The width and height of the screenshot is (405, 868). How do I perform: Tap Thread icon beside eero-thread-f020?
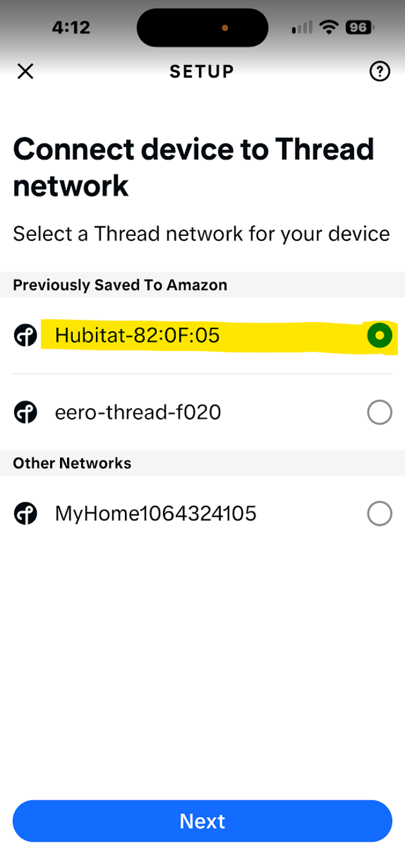[x=24, y=412]
